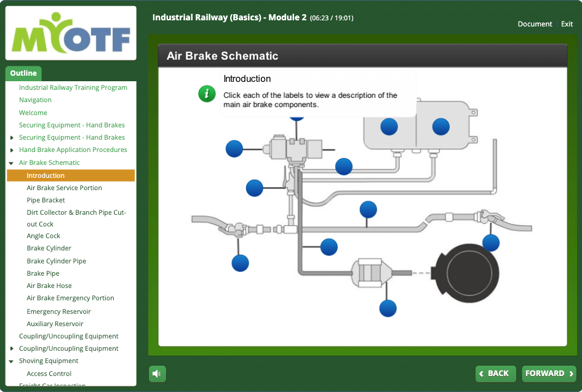The image size is (582, 392).
Task: Collapse the Air Brake Schematic section arrow
Action: click(x=11, y=163)
